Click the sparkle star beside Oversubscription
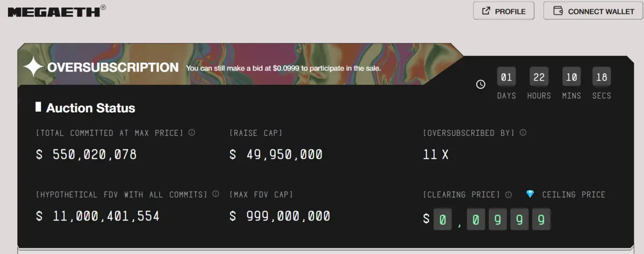The height and width of the screenshot is (254, 644). (33, 67)
